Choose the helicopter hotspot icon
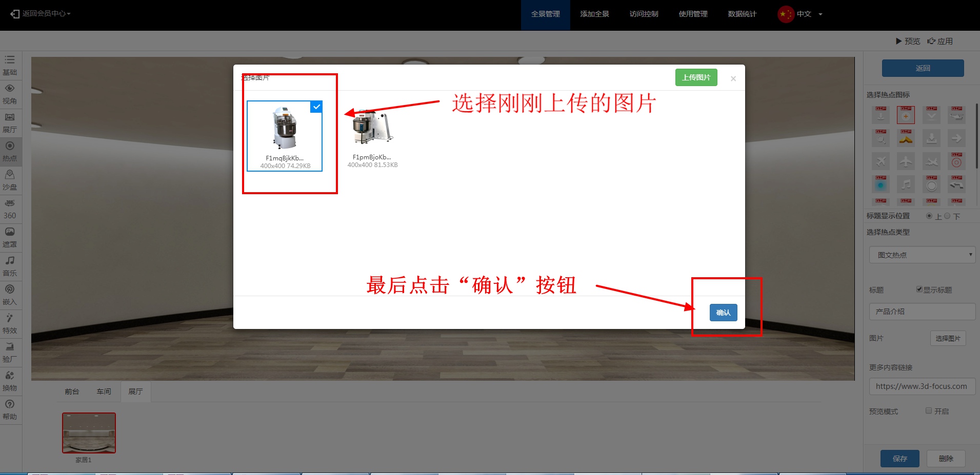Screen dimensions: 980x475 pyautogui.click(x=956, y=116)
